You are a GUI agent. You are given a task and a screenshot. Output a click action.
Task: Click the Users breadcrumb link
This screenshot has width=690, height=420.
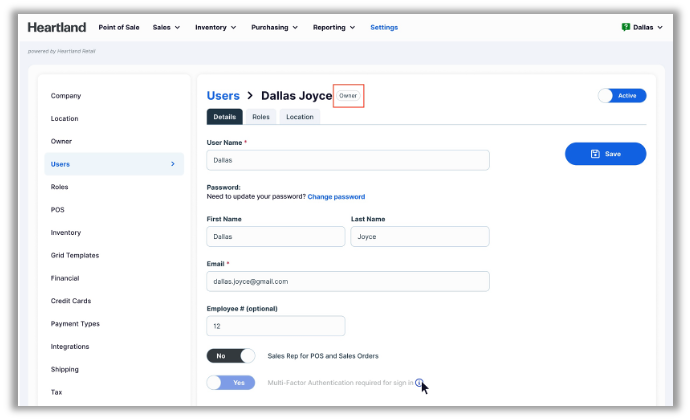223,96
